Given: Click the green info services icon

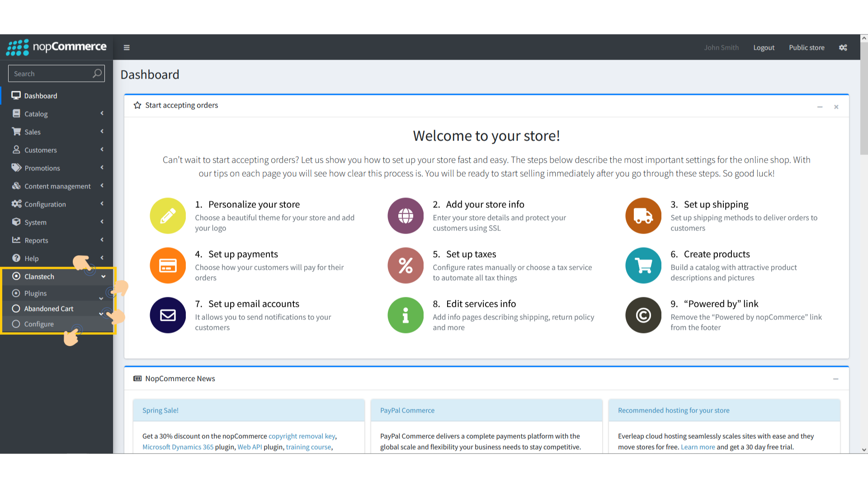Looking at the screenshot, I should tap(406, 315).
